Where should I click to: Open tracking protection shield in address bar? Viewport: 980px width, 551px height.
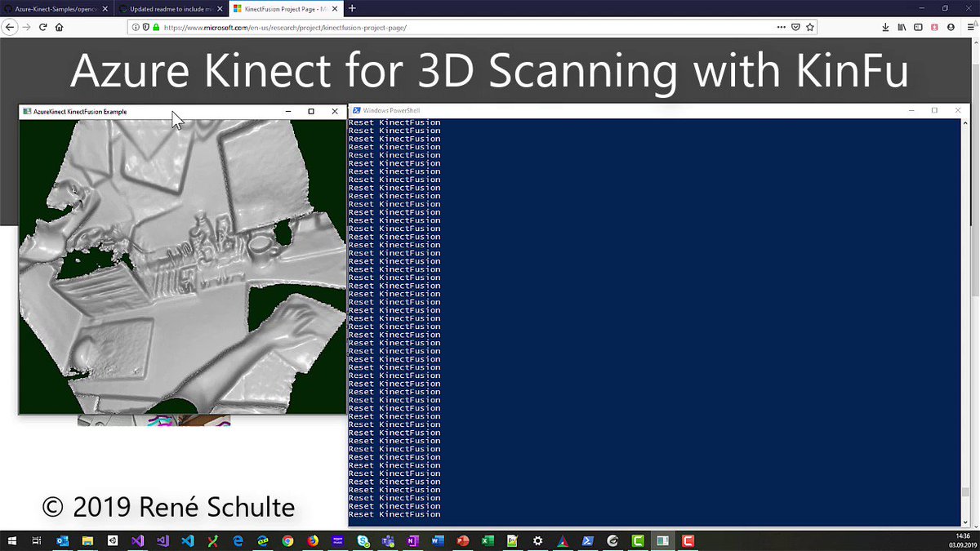pyautogui.click(x=145, y=27)
